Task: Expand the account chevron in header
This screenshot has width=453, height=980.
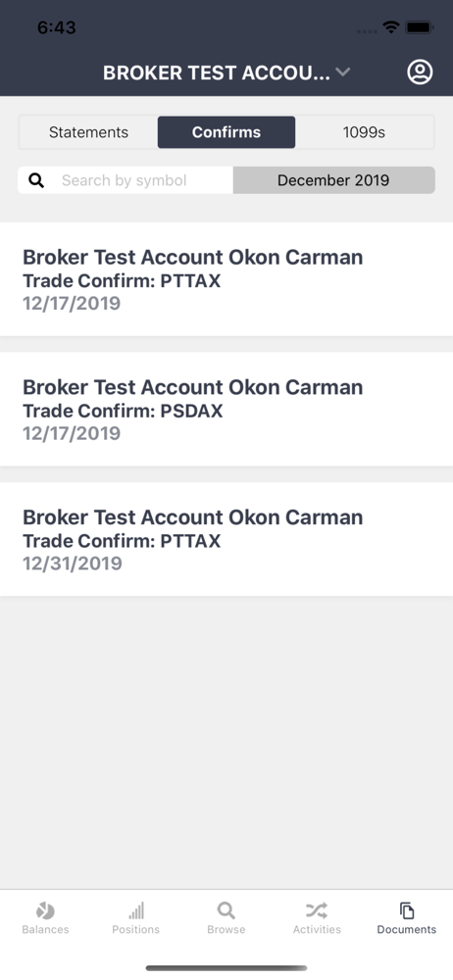Action: click(342, 73)
